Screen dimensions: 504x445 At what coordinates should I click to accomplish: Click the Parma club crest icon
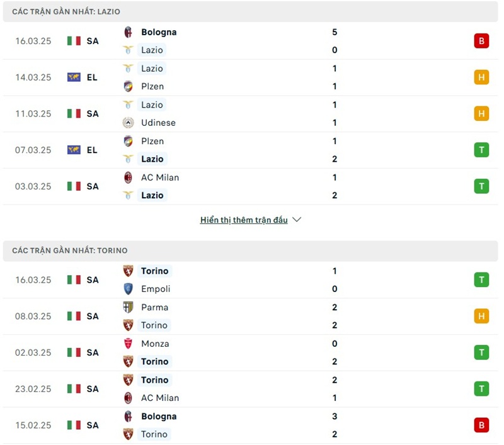129,307
